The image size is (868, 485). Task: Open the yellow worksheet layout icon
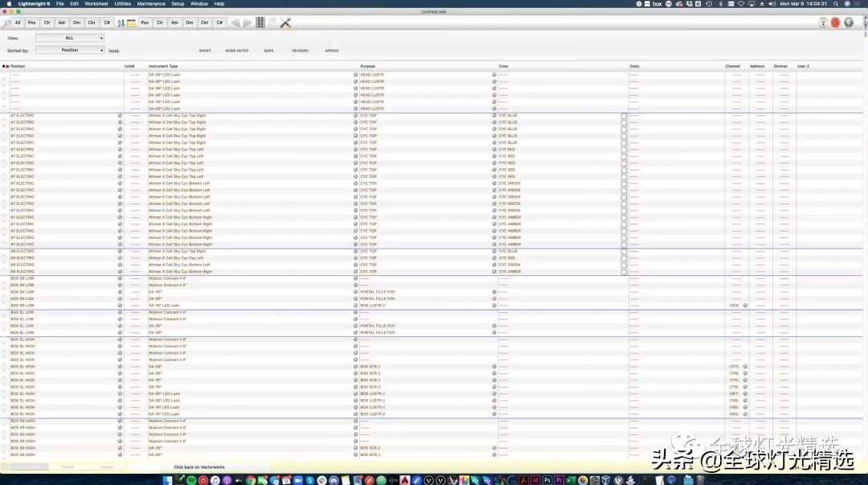point(131,23)
